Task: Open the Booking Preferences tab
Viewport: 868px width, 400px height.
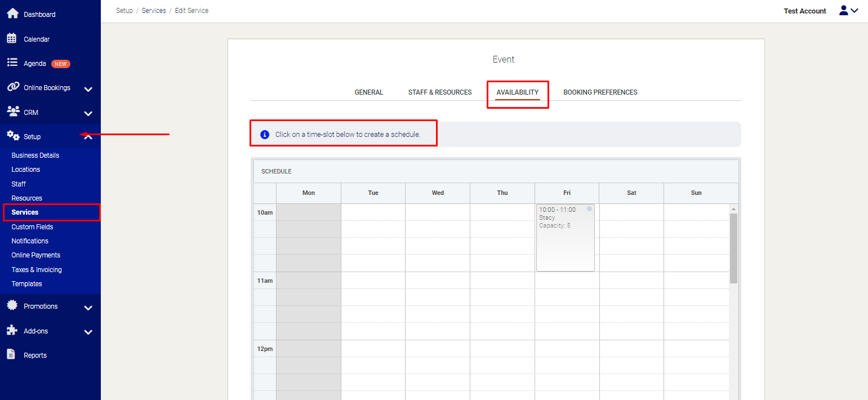Action: pos(600,92)
